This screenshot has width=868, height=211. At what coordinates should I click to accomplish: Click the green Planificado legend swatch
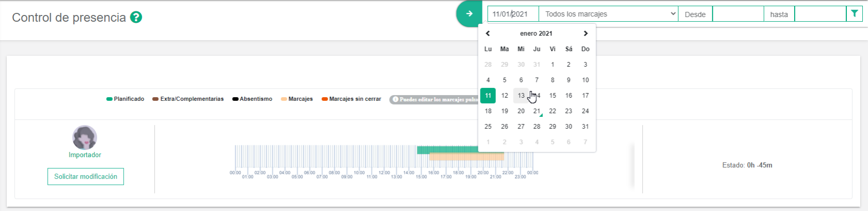[x=110, y=99]
